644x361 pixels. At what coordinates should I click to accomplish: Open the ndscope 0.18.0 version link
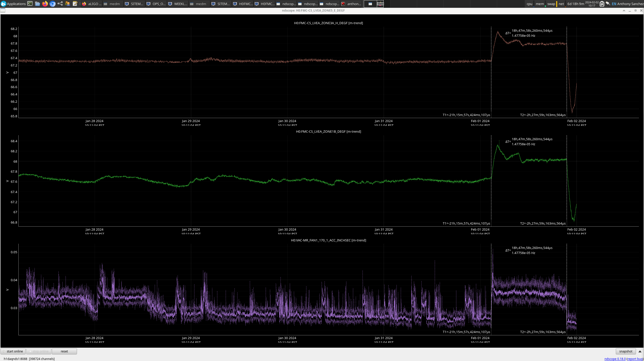(615, 359)
